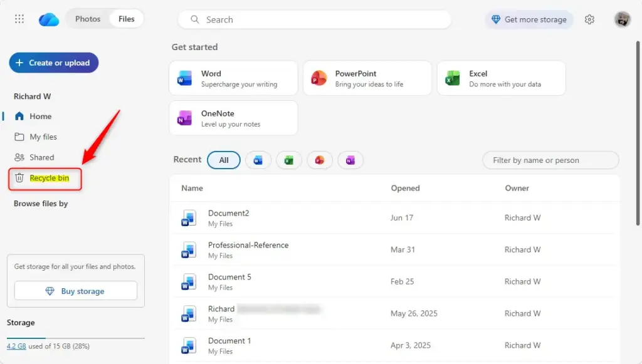Click My Files location under Document2
The width and height of the screenshot is (642, 364).
tap(220, 224)
